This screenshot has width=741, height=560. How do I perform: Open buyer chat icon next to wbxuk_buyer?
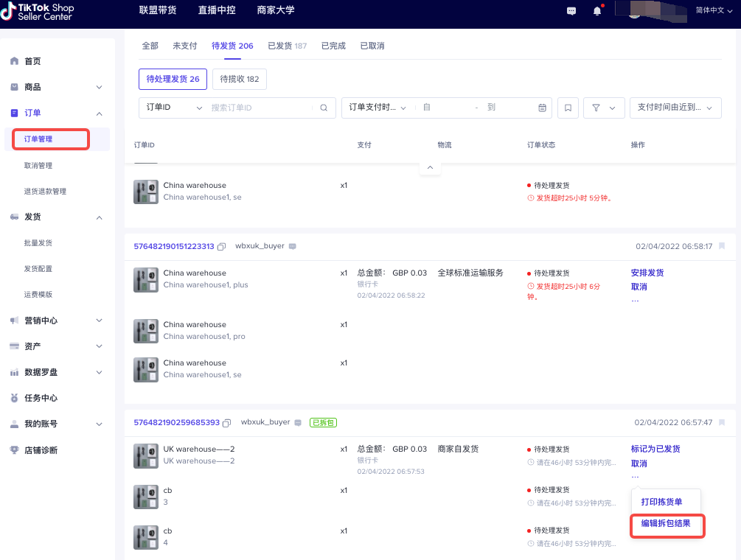293,246
